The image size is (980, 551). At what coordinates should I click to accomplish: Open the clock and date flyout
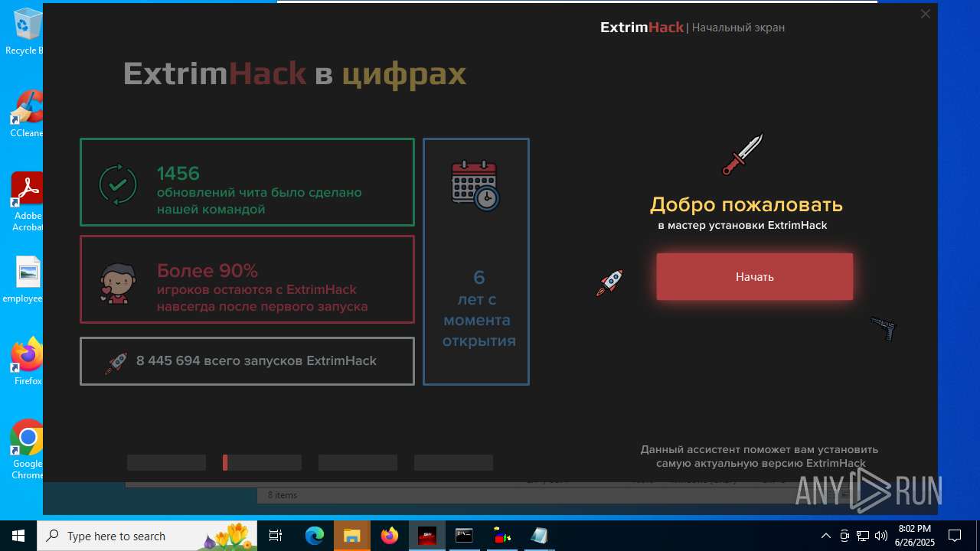click(x=914, y=536)
